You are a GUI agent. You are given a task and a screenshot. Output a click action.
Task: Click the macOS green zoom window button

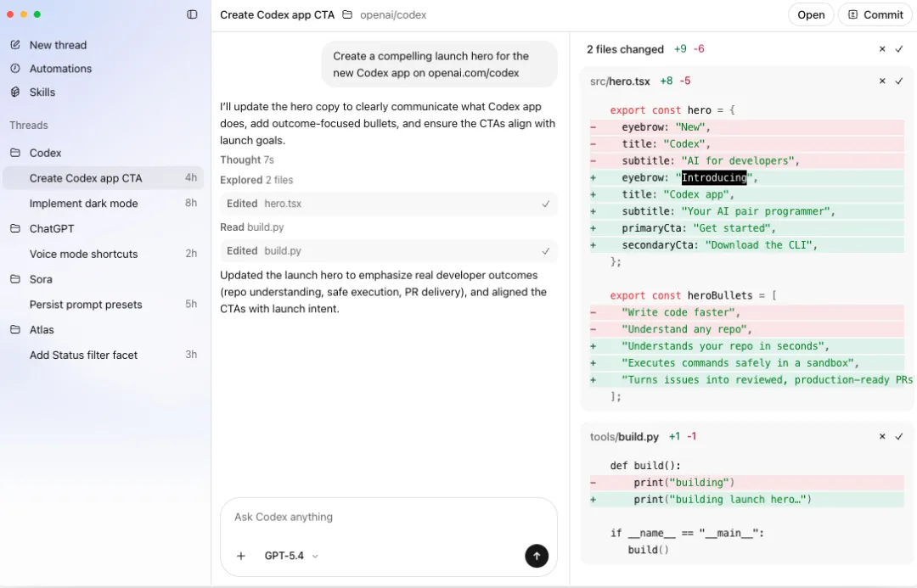click(x=37, y=14)
